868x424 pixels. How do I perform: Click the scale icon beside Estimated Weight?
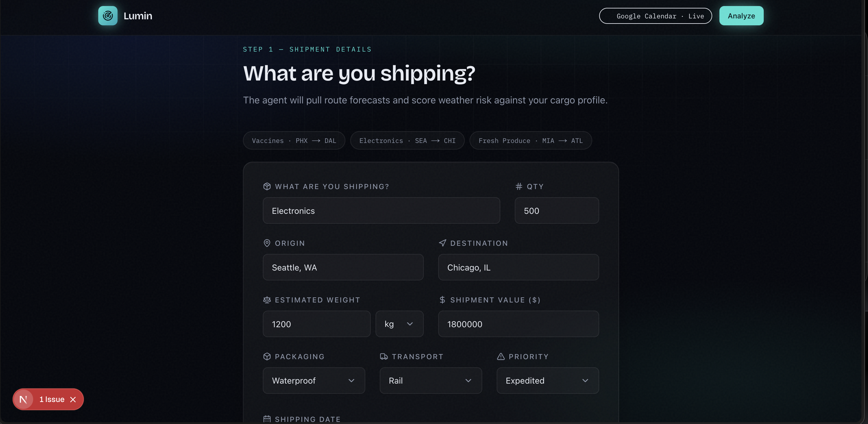click(x=267, y=300)
